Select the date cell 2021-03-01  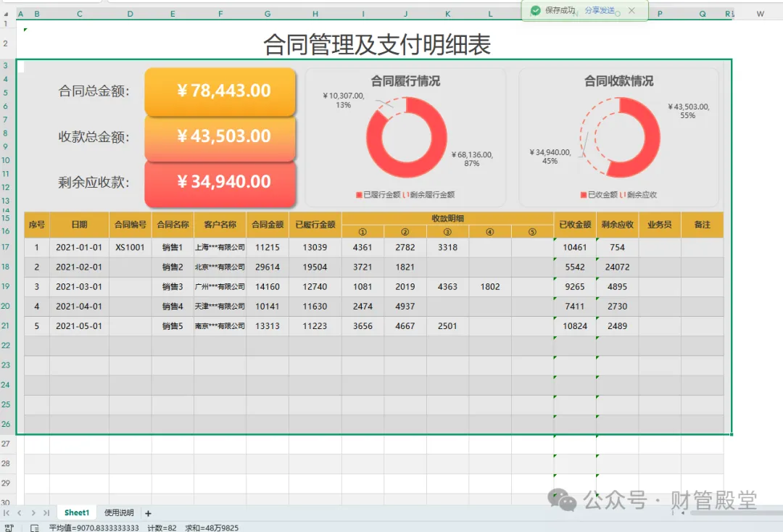pos(80,286)
